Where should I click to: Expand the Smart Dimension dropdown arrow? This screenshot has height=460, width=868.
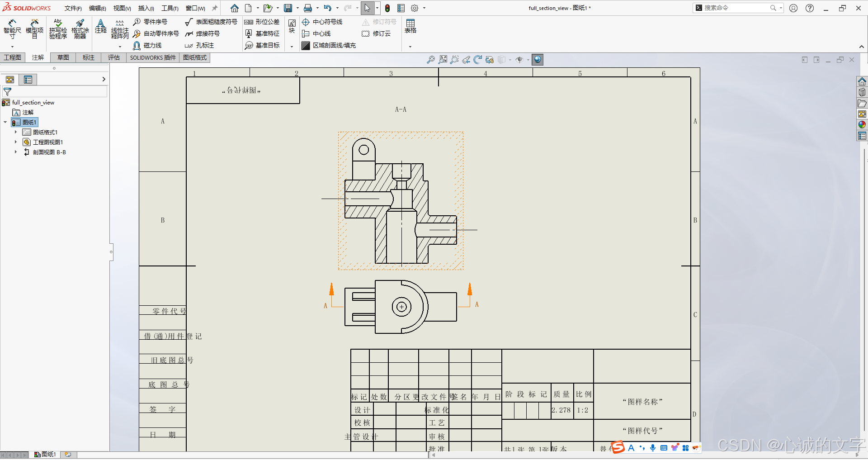pyautogui.click(x=12, y=47)
